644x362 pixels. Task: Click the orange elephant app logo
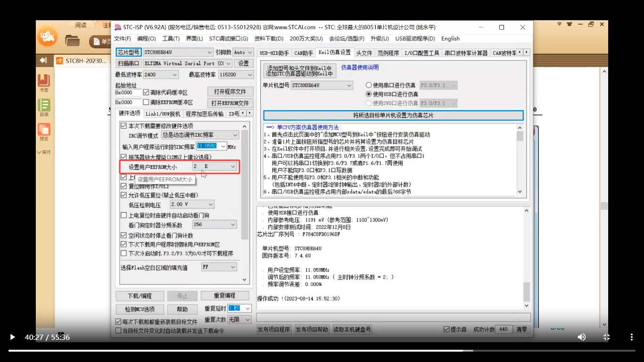point(47,37)
